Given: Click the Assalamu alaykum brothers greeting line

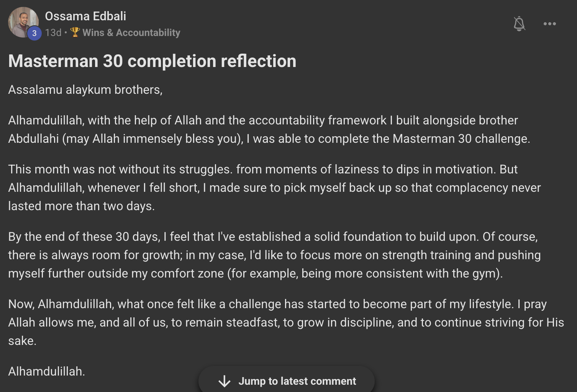Looking at the screenshot, I should [85, 90].
